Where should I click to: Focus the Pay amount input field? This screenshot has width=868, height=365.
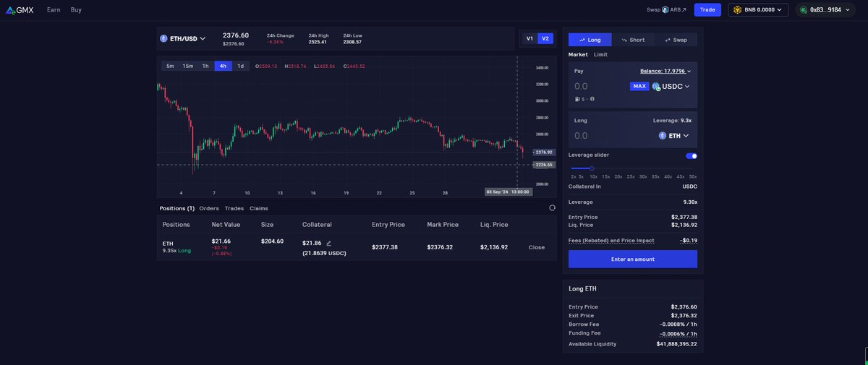pos(599,86)
